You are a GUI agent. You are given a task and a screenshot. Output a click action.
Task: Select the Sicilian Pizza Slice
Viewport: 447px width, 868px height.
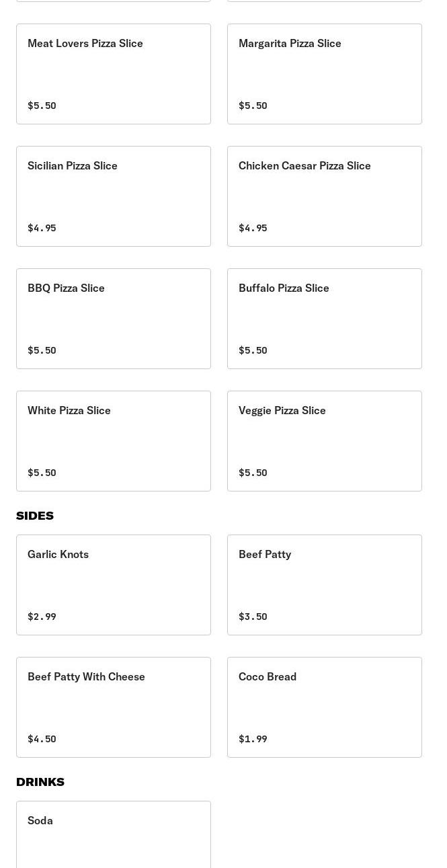coord(113,196)
